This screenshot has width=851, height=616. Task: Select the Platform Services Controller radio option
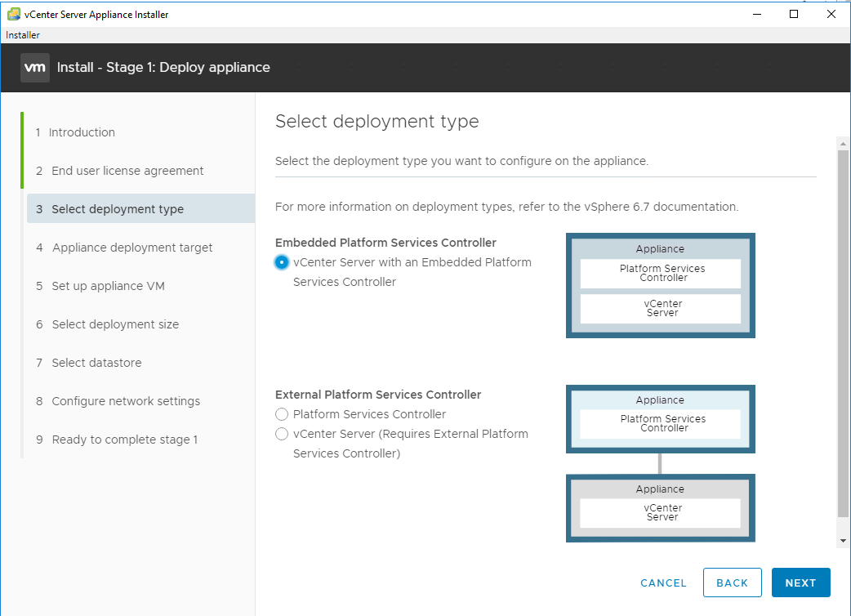pyautogui.click(x=282, y=414)
